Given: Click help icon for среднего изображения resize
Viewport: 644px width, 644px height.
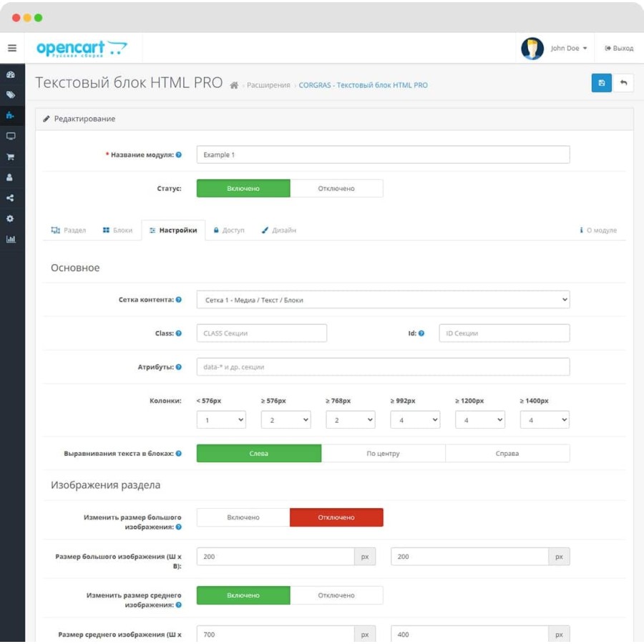Looking at the screenshot, I should [x=179, y=605].
